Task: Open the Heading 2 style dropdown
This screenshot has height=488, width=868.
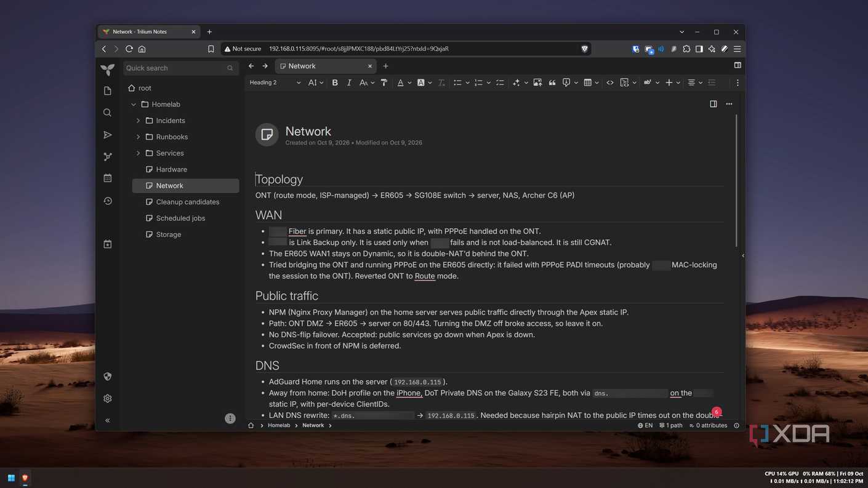Action: [275, 82]
